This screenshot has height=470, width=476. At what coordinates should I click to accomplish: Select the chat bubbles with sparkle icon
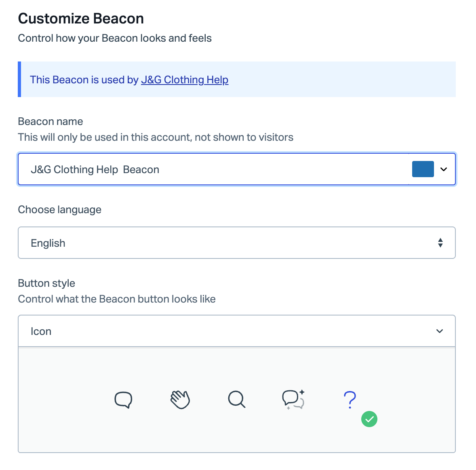pos(293,400)
